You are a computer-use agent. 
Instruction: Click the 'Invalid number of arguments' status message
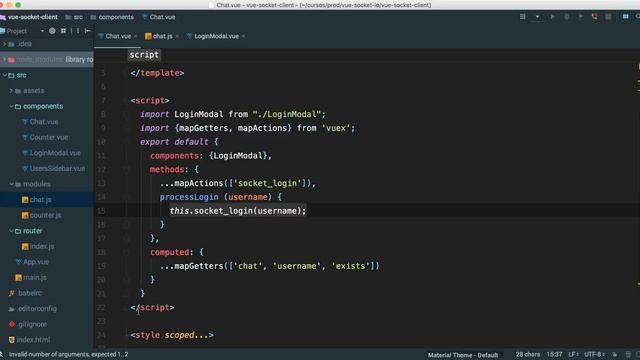69,354
